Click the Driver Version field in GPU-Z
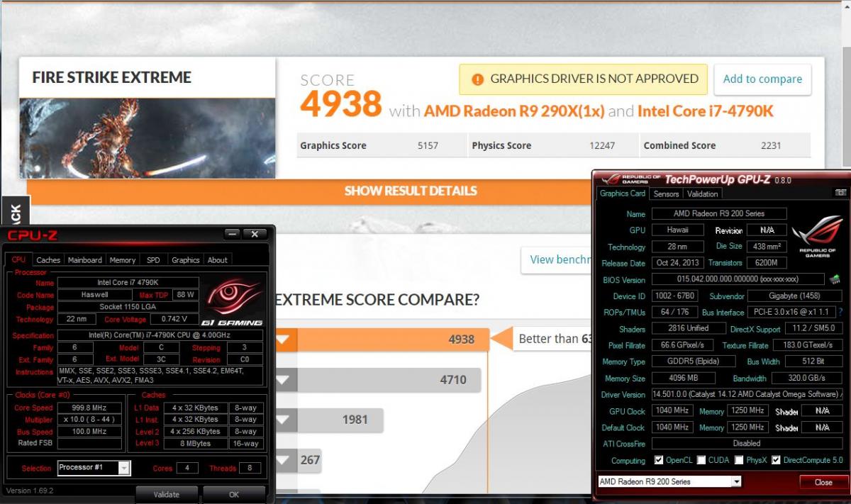Image resolution: width=851 pixels, height=504 pixels. 747,395
